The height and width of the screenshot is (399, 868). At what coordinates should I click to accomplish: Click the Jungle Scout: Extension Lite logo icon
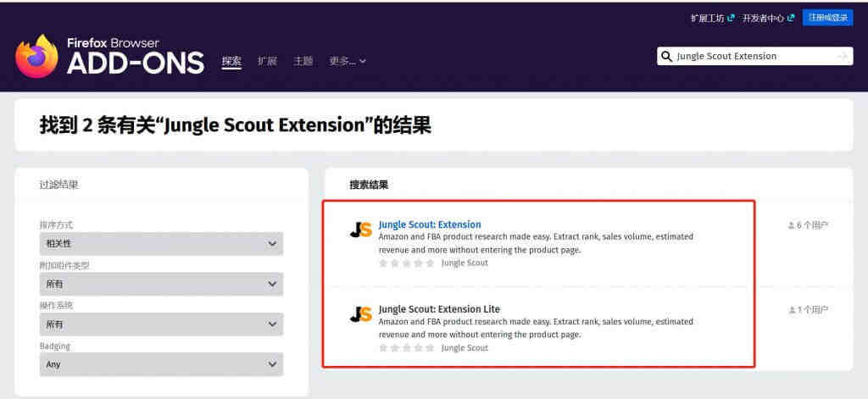click(361, 313)
